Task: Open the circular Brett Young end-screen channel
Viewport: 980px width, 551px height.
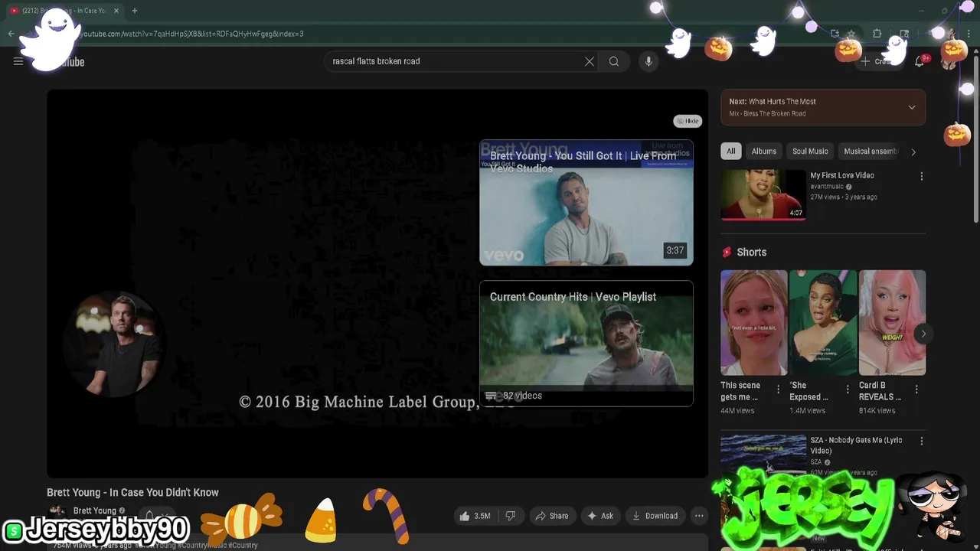Action: point(115,344)
